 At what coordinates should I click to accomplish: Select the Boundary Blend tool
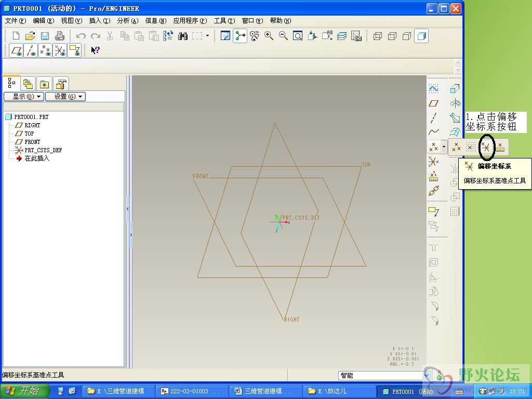[x=455, y=132]
